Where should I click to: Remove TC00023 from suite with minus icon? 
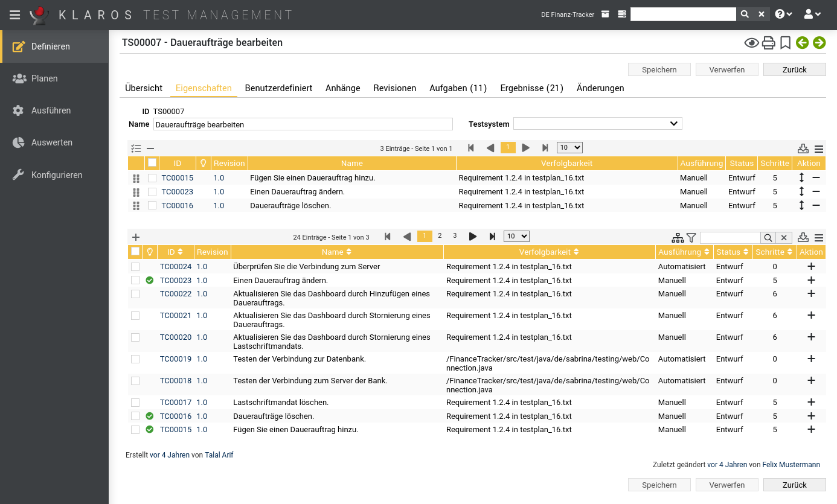pos(816,191)
